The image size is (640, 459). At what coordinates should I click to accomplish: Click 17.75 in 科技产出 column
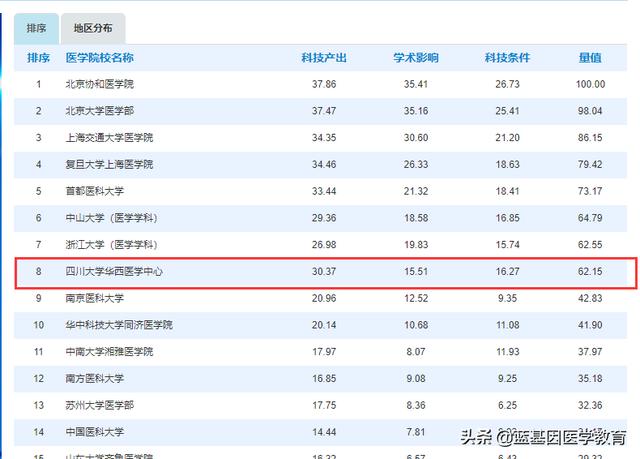click(x=324, y=405)
